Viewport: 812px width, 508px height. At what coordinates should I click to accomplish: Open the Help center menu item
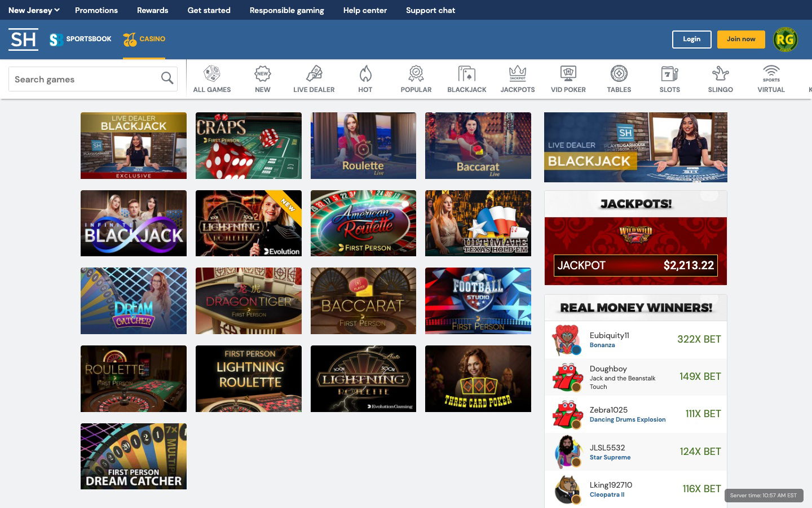coord(365,10)
